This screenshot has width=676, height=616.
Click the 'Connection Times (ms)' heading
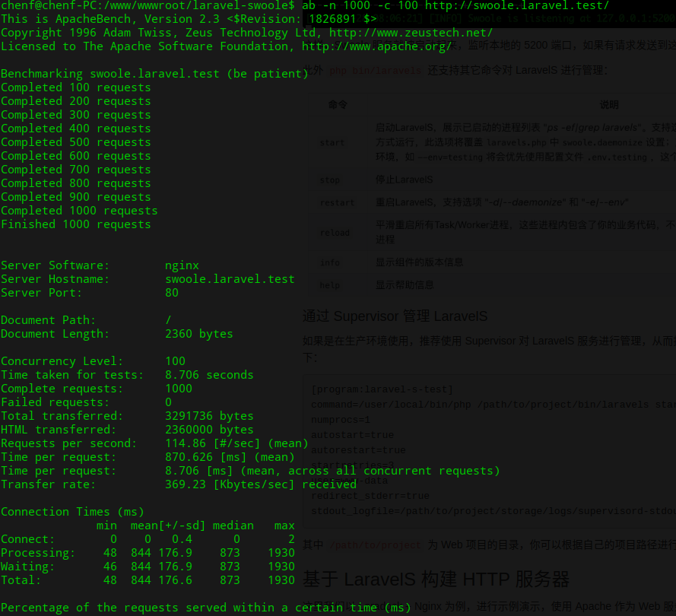pyautogui.click(x=72, y=512)
